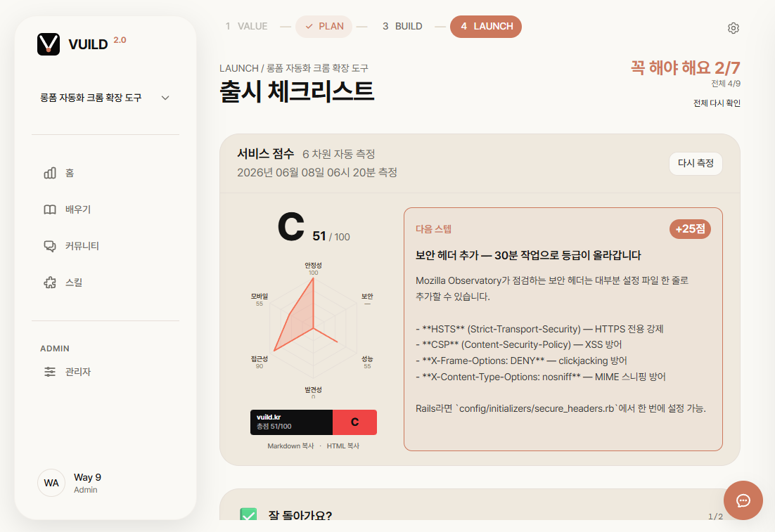Expand the 롱폼 자동화 크롬 확장 도구 project dropdown
775x532 pixels.
pyautogui.click(x=105, y=98)
